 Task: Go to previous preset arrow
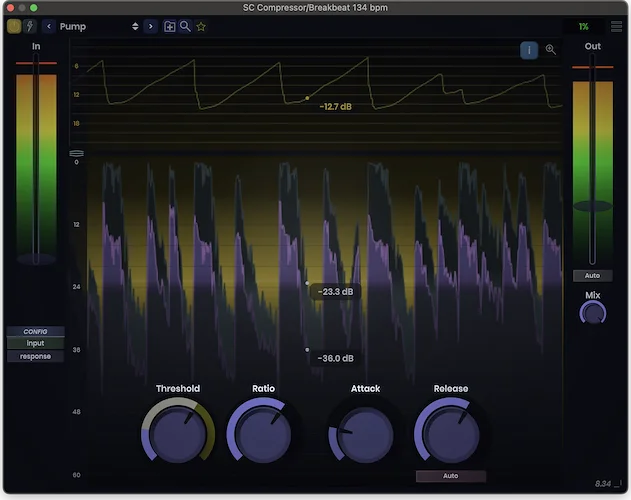click(49, 27)
